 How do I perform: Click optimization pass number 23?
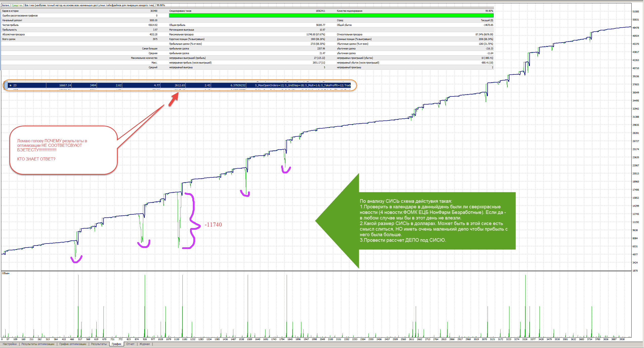(15, 85)
